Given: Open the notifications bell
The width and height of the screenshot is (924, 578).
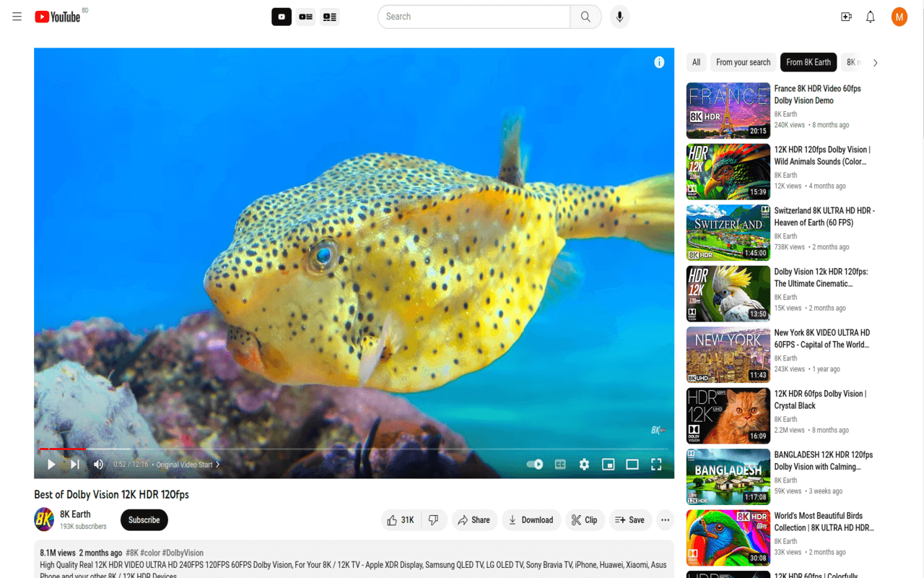Looking at the screenshot, I should (x=870, y=16).
